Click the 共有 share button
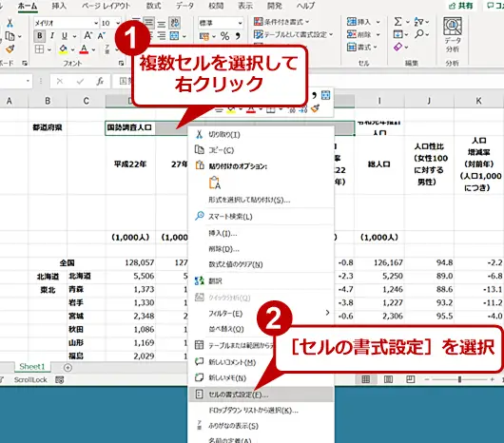Image resolution: width=504 pixels, height=443 pixels. tap(461, 6)
